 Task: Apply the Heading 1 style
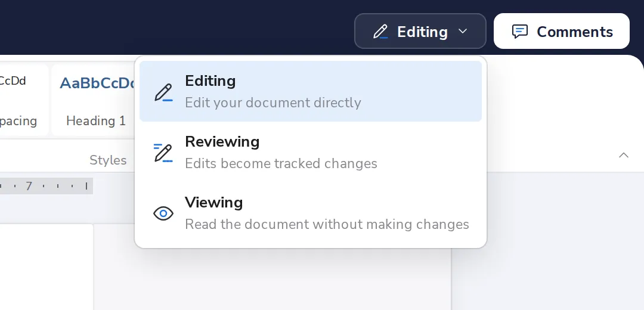click(94, 100)
